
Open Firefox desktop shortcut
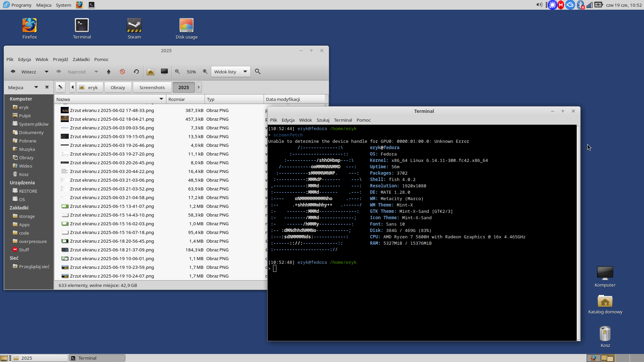click(x=30, y=29)
